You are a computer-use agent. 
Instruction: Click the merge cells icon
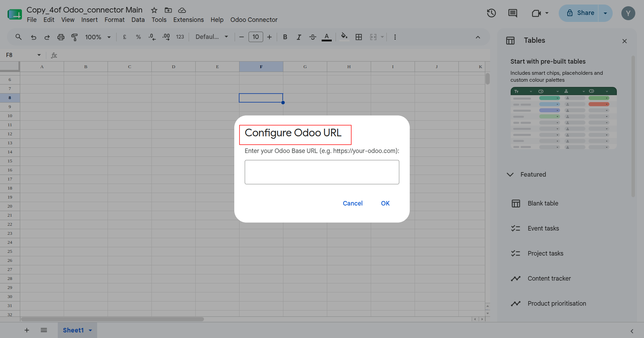374,37
